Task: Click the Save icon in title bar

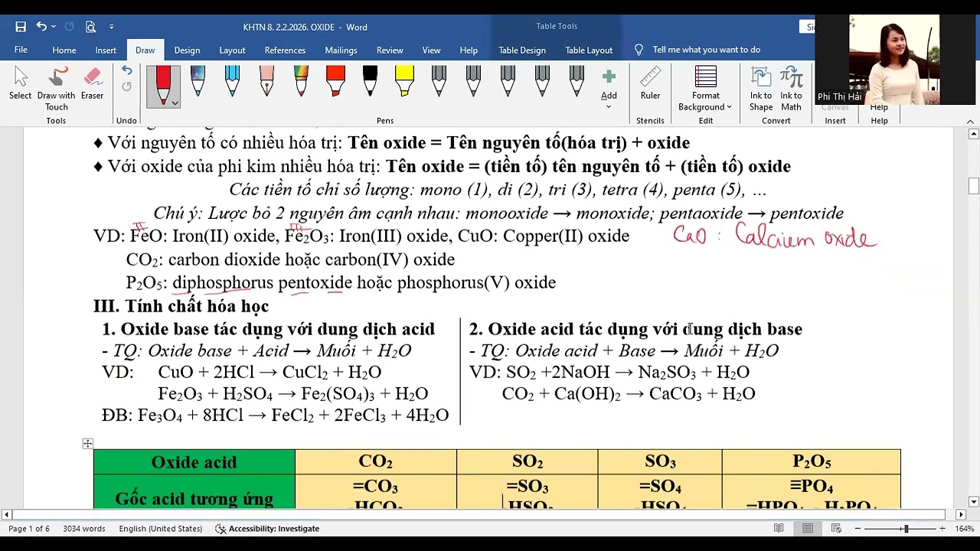Action: coord(21,27)
